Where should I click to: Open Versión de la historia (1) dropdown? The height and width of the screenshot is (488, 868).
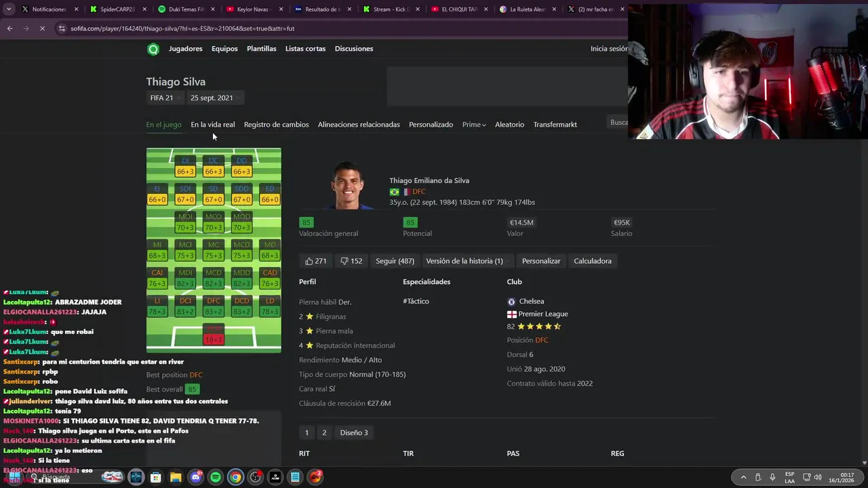[468, 261]
